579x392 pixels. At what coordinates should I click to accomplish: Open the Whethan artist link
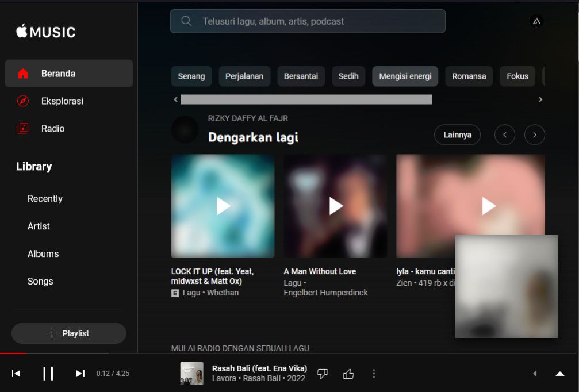[223, 293]
